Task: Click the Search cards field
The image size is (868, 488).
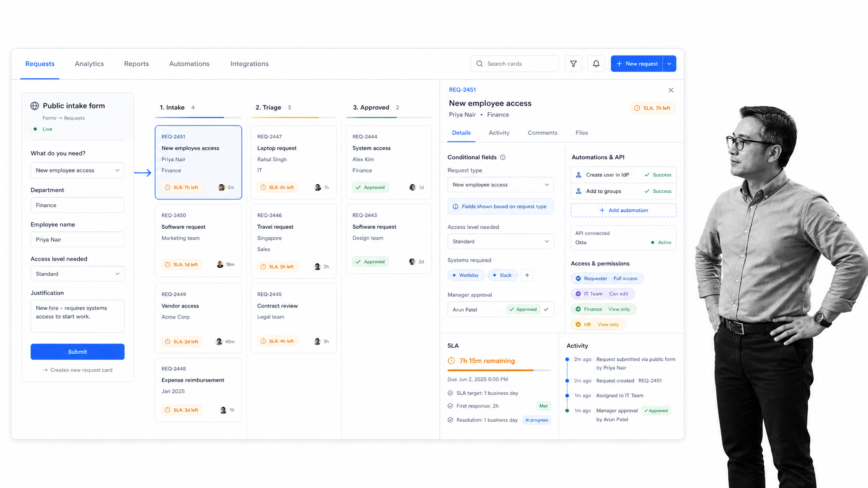Action: (x=515, y=64)
